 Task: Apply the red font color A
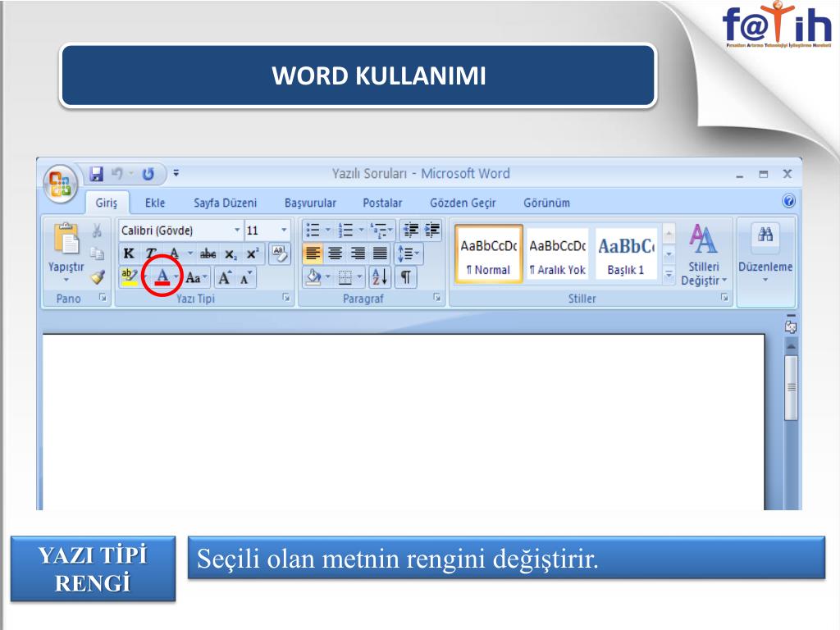(162, 277)
